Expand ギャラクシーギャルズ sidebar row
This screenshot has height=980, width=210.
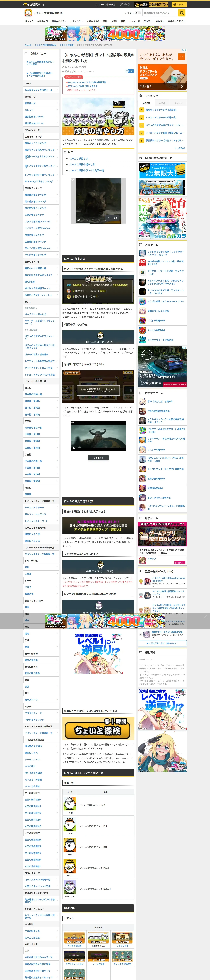point(41,314)
